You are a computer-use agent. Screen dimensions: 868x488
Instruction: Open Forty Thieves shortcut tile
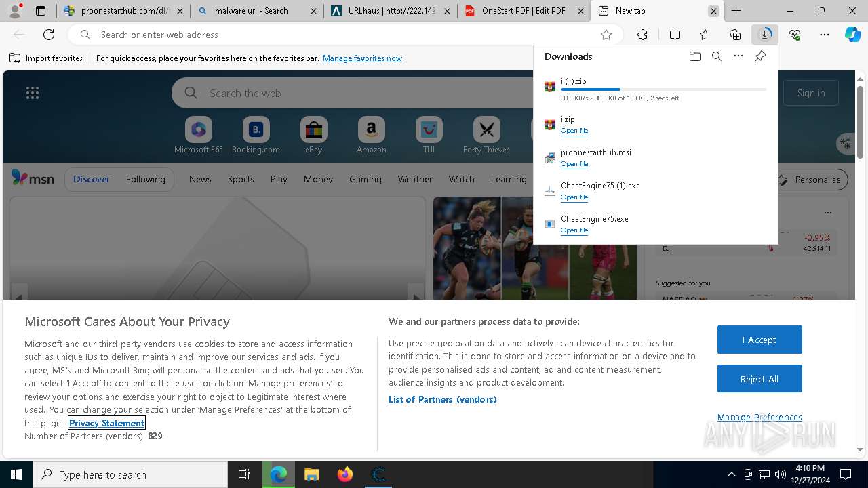486,136
